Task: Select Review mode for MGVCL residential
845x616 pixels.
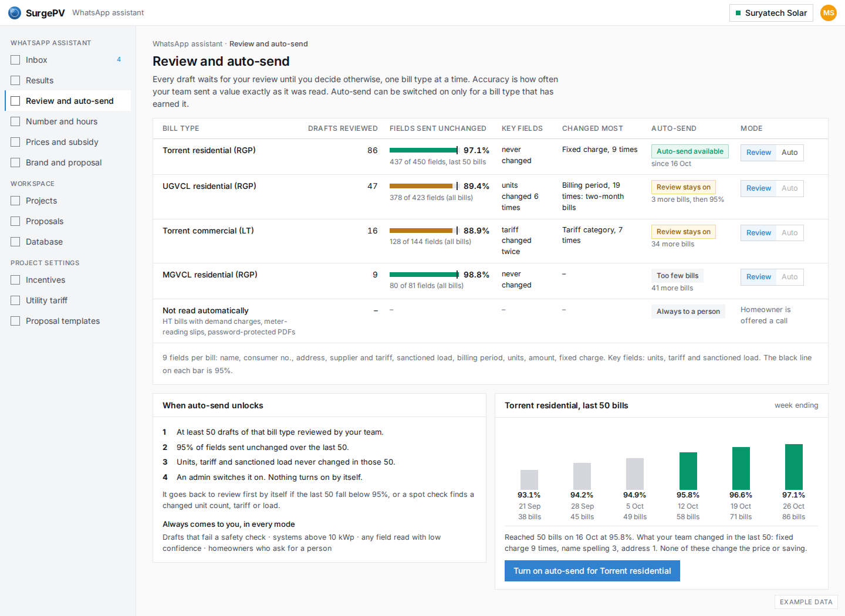Action: tap(759, 277)
